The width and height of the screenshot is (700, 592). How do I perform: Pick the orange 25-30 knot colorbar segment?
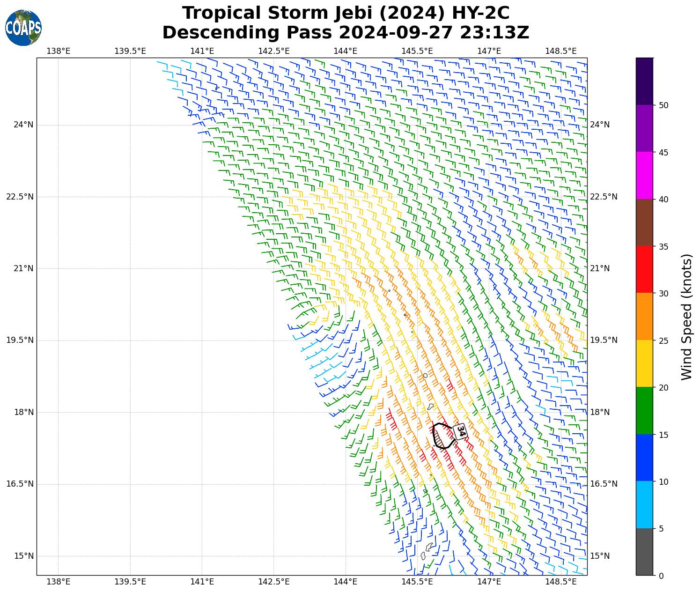[x=644, y=317]
